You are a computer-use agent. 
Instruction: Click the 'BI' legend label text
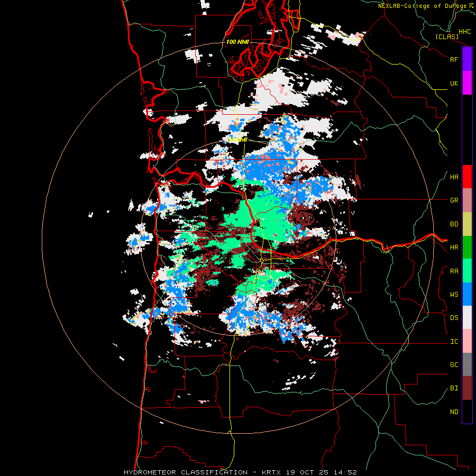(454, 388)
